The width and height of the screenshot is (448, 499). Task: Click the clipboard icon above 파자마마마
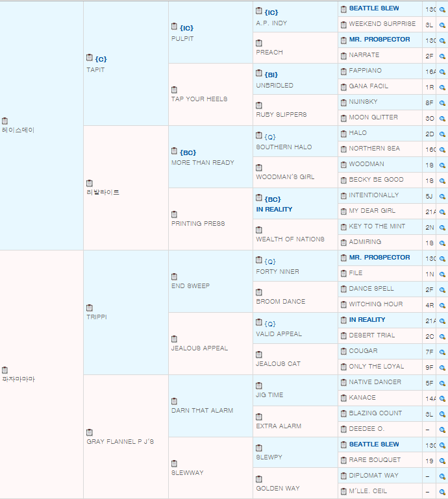(5, 370)
